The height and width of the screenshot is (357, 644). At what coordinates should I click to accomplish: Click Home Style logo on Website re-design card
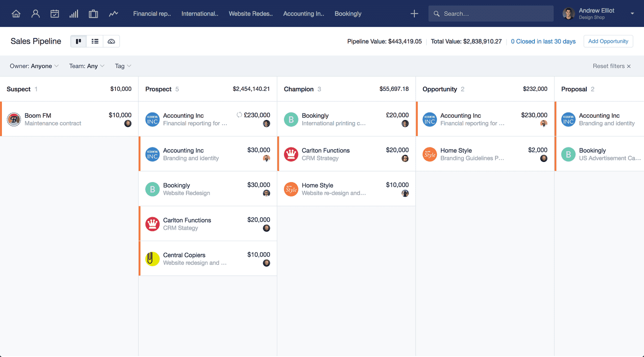click(291, 189)
